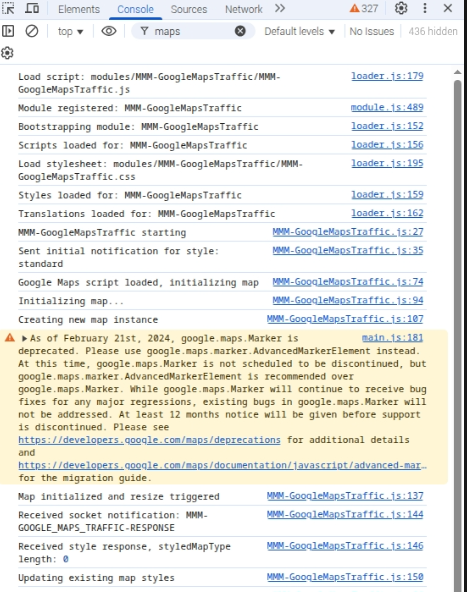
Task: Select 'MMM-GoogleMapsTraffic starting' message
Action: click(x=102, y=233)
